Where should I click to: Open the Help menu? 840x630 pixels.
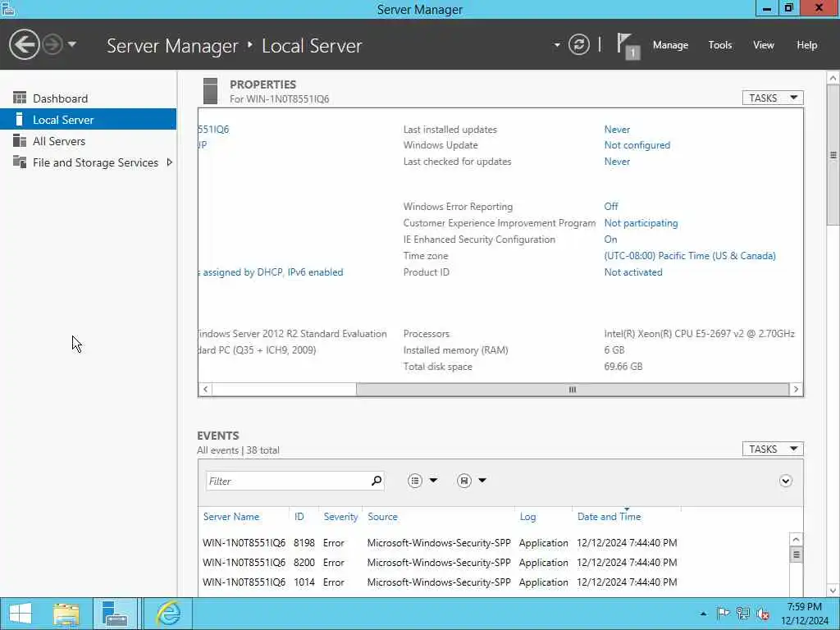tap(807, 45)
